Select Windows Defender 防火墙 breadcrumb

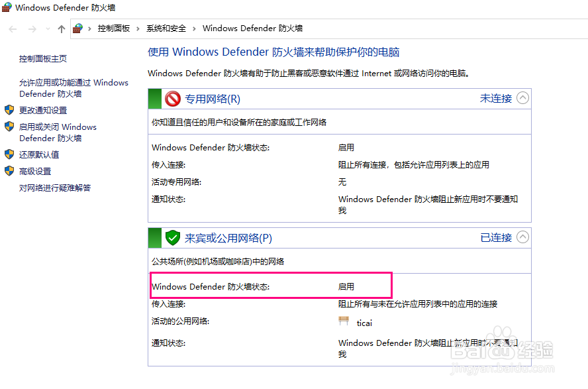[252, 28]
